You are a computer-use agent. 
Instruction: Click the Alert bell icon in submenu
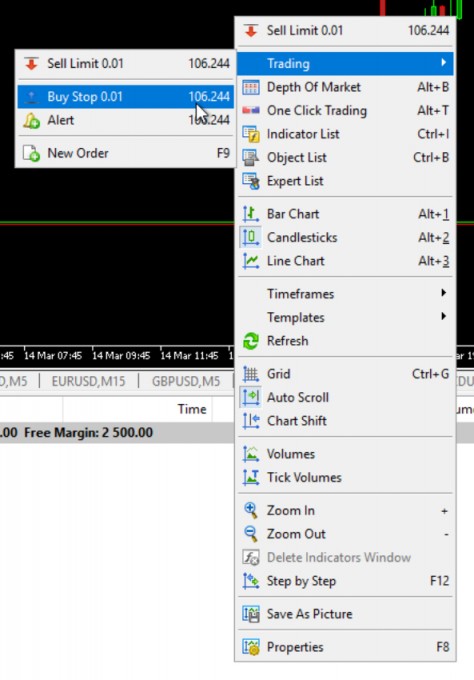coord(31,120)
